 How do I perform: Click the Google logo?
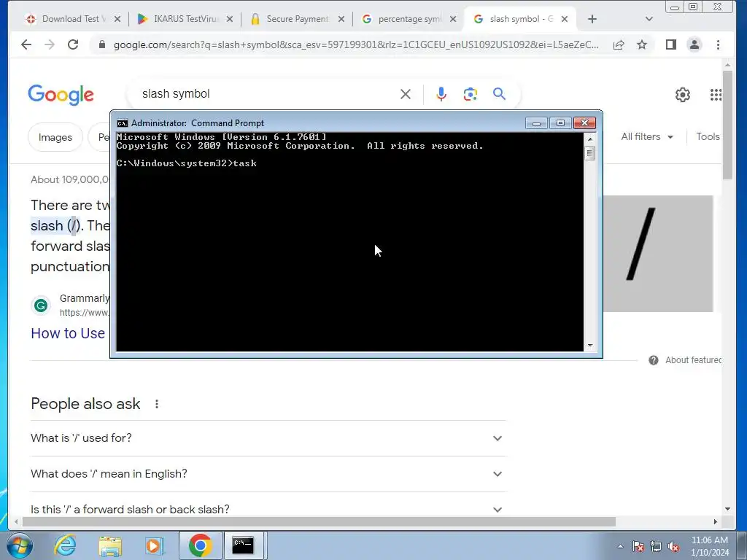[x=61, y=95]
